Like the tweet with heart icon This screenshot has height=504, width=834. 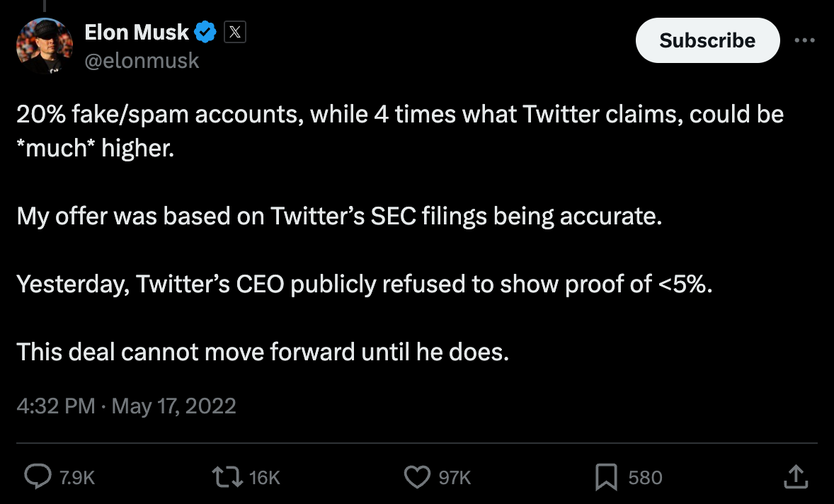(416, 477)
